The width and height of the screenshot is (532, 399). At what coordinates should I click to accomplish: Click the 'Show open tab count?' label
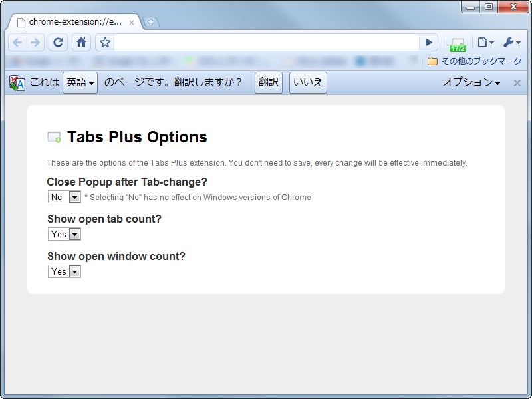click(x=104, y=219)
